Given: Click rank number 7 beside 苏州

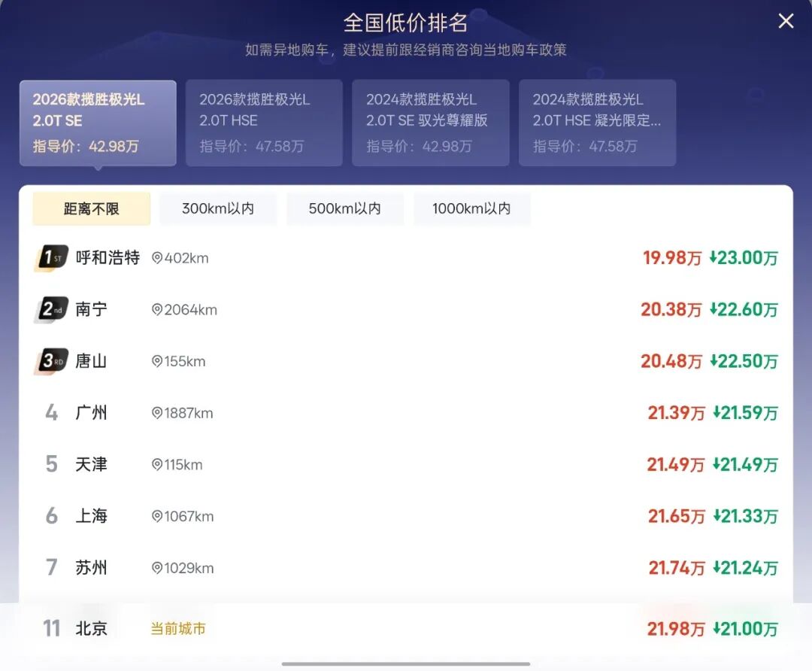Looking at the screenshot, I should pos(51,568).
